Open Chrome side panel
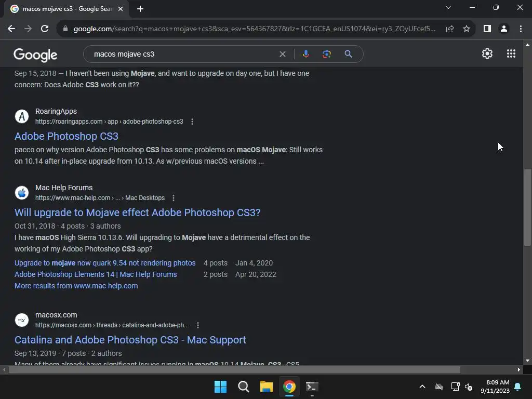Viewport: 532px width, 399px height. coord(487,29)
